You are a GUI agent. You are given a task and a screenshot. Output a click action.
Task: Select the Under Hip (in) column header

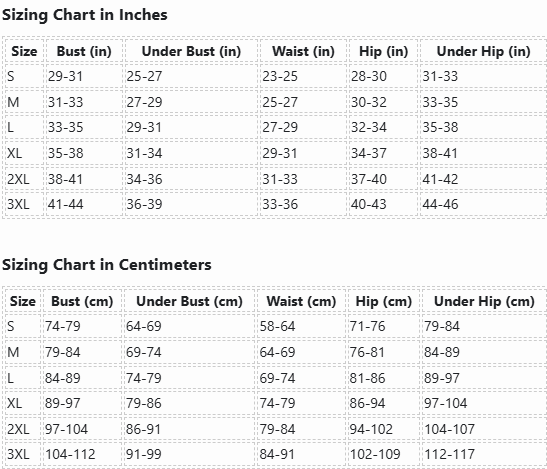coord(484,51)
